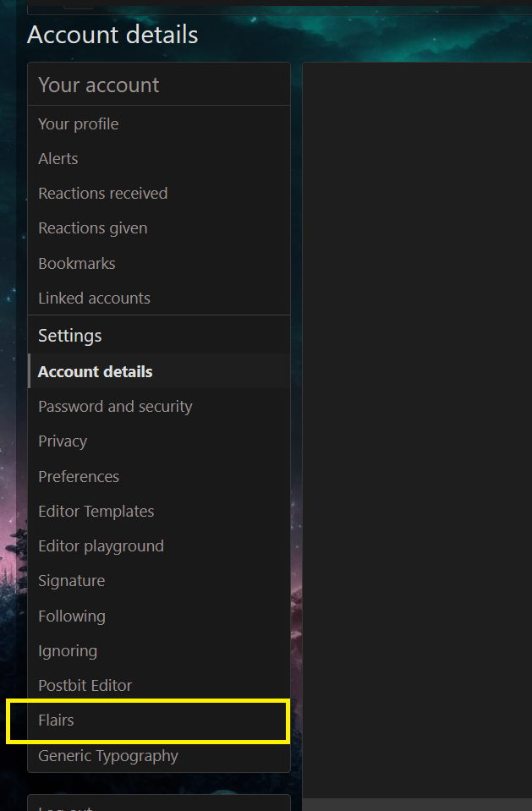Open the Preferences page
This screenshot has height=811, width=532.
coord(159,476)
